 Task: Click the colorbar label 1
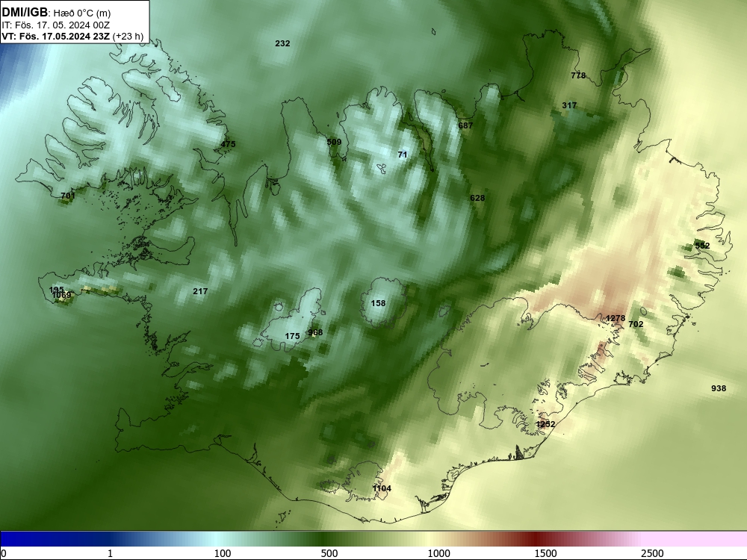[x=110, y=553]
